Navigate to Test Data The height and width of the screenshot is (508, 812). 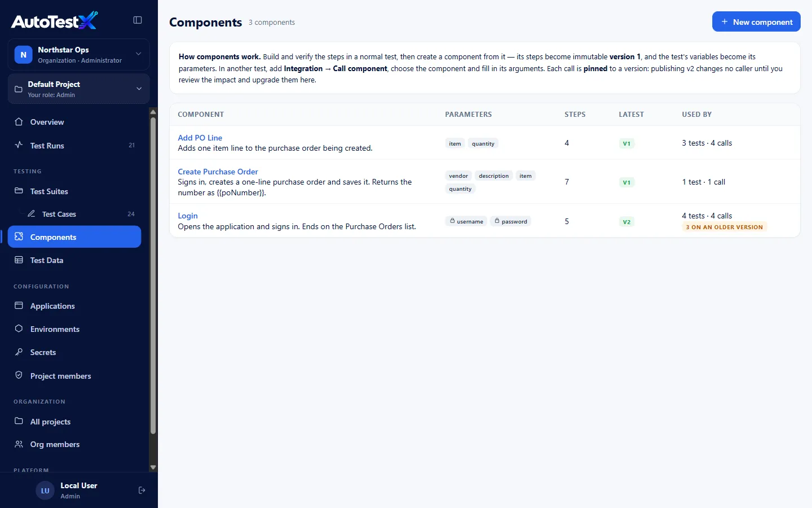pos(74,260)
